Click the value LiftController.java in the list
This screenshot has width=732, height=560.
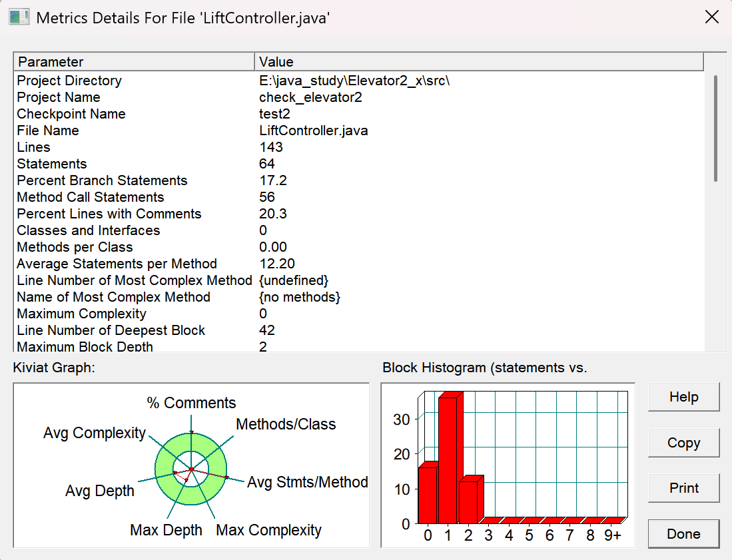(x=313, y=131)
